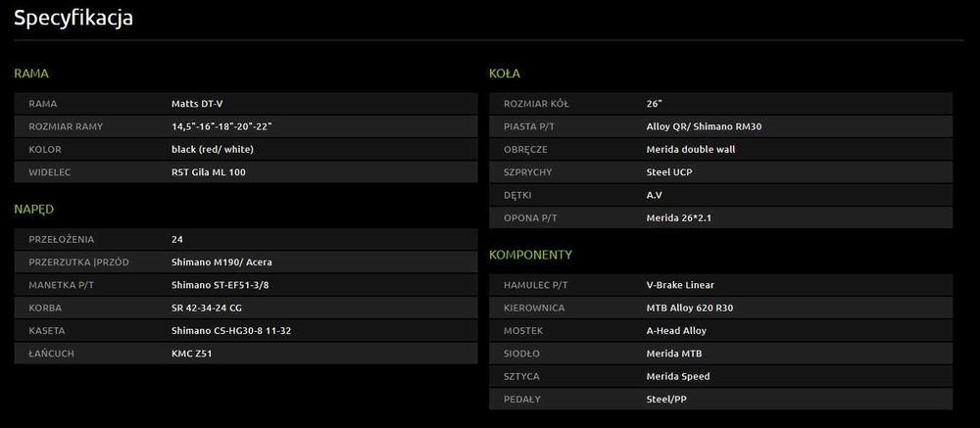Screen dimensions: 980x428
Task: Select the 'Alloy QR/ Shimano RM30' hub value
Action: pos(704,127)
